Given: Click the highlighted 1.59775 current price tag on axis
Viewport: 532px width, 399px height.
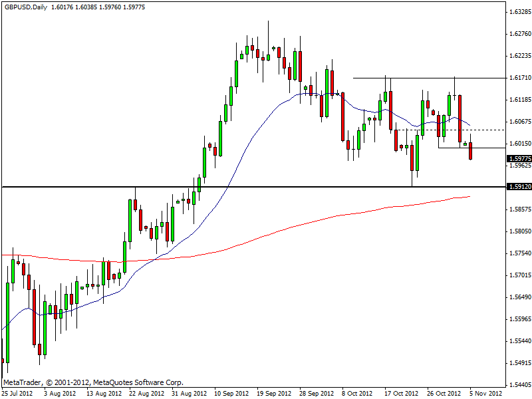Looking at the screenshot, I should pyautogui.click(x=519, y=159).
